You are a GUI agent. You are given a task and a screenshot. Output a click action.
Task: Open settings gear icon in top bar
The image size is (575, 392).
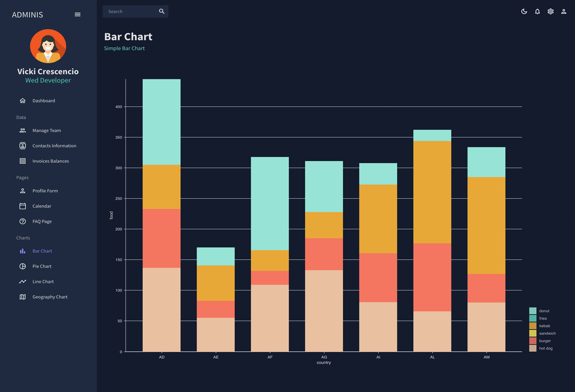551,11
